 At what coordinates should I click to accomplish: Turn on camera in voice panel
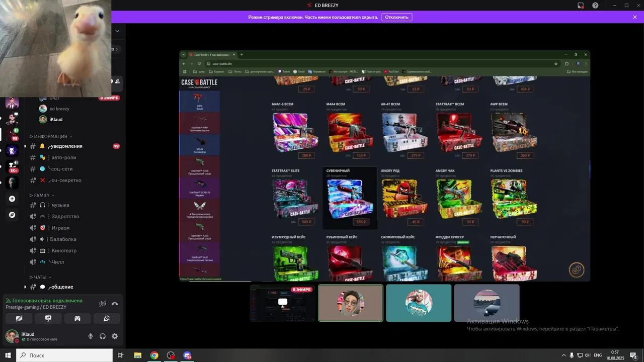[x=19, y=318]
